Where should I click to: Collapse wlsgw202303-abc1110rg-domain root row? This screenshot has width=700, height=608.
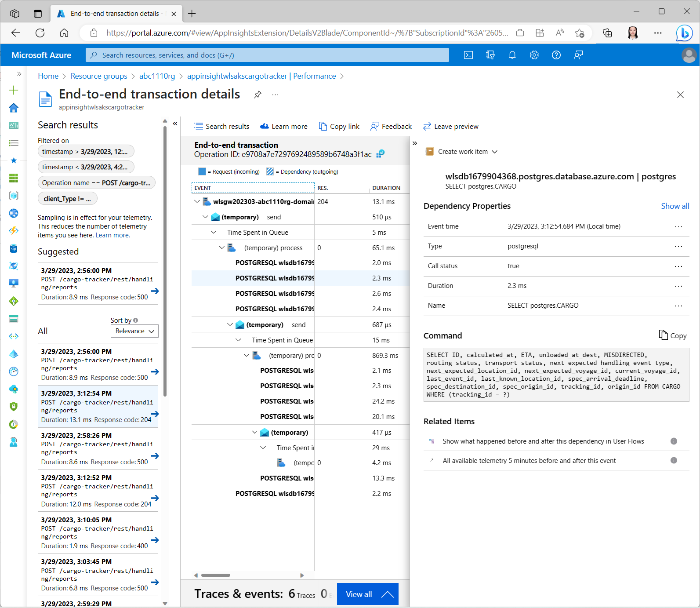[x=197, y=201]
